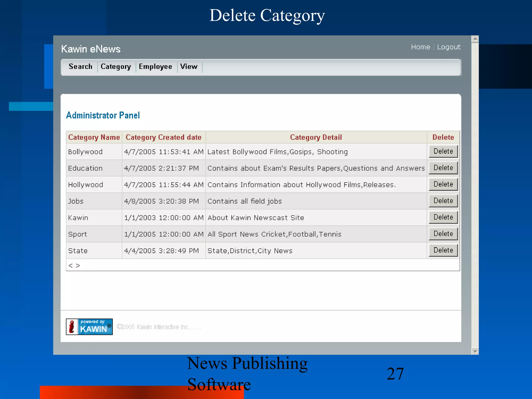This screenshot has width=532, height=399.
Task: Click the date 4/7/2005 11:53:41 AM
Action: [164, 152]
